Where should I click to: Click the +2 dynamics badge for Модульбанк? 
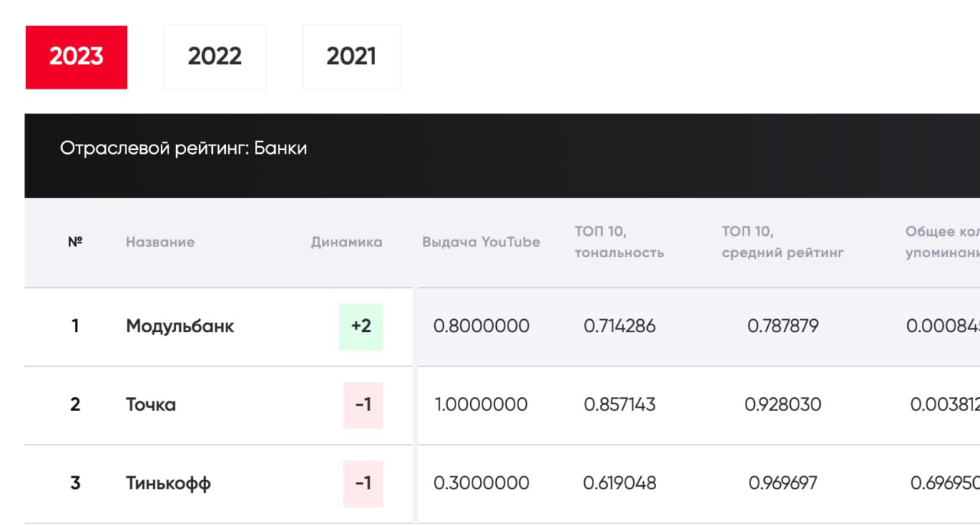coord(361,326)
